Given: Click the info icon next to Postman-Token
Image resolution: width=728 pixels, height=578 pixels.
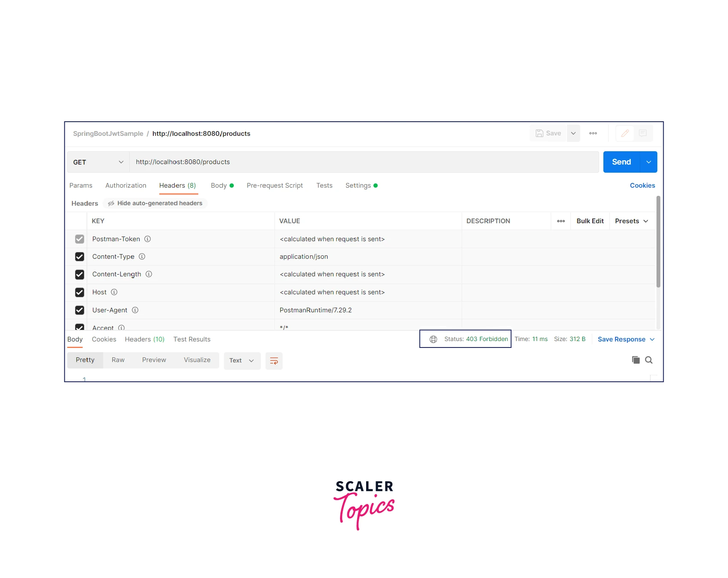Looking at the screenshot, I should coord(147,239).
